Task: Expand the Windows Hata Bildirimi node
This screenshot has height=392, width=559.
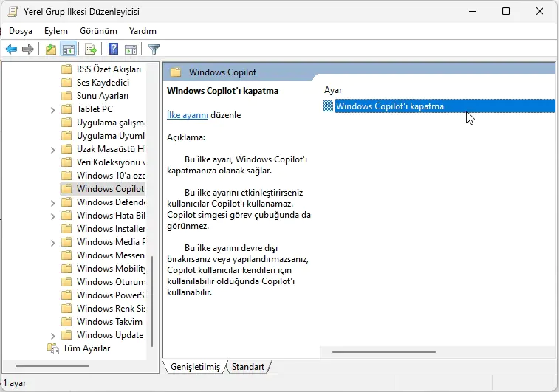Action: tap(52, 216)
